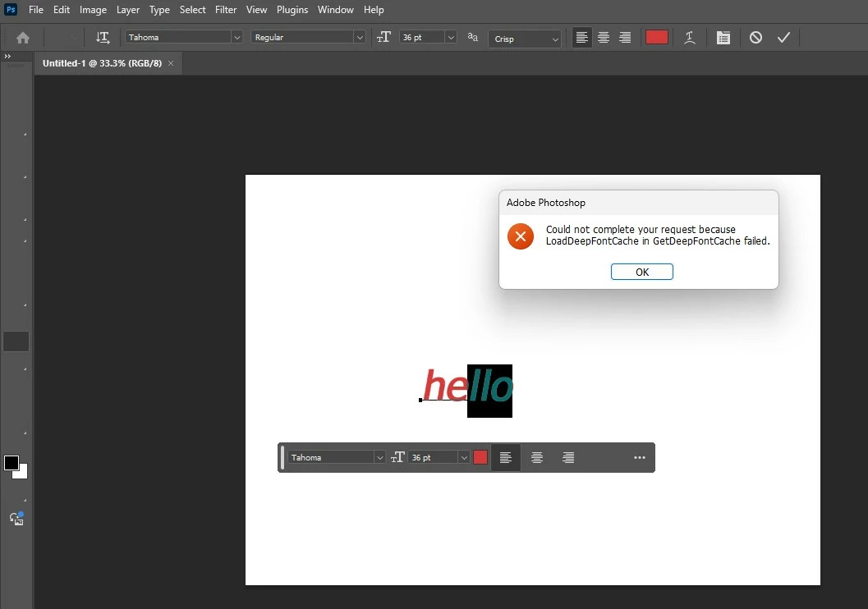Expand the collapsed toolbar with double arrows
The image size is (868, 609).
7,56
